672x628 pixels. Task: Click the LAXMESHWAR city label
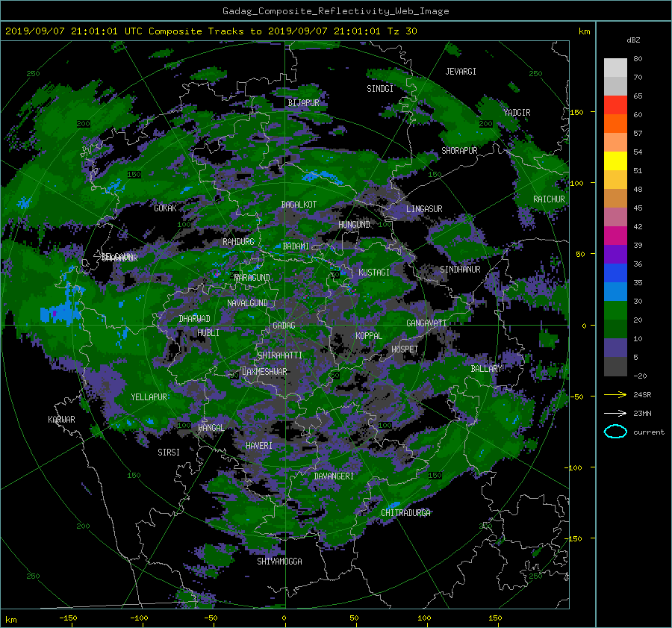pos(264,372)
